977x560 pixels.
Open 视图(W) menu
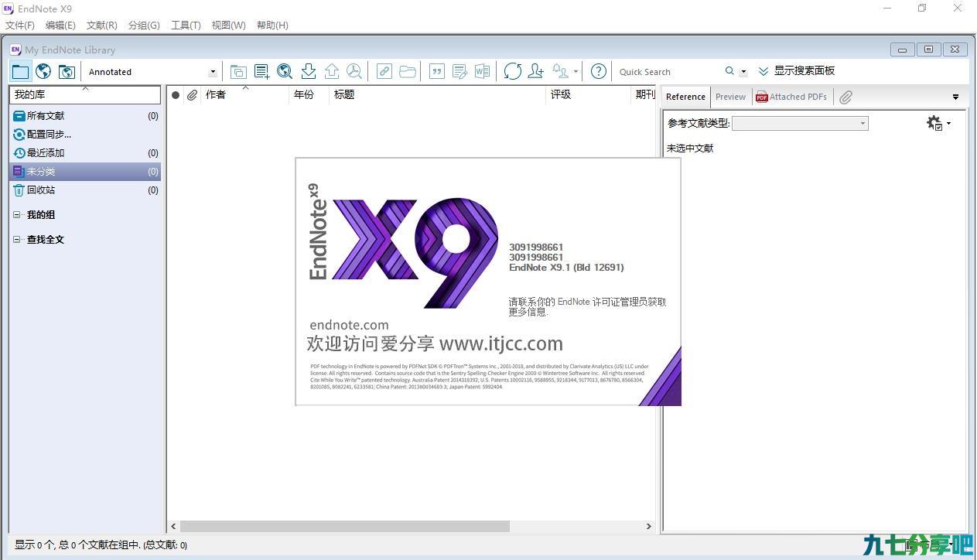click(x=228, y=26)
